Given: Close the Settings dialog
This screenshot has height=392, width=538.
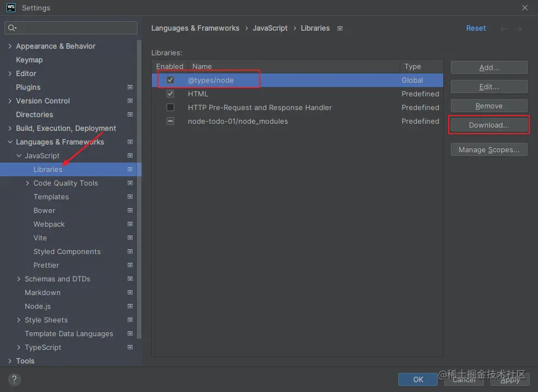Looking at the screenshot, I should click(x=525, y=8).
